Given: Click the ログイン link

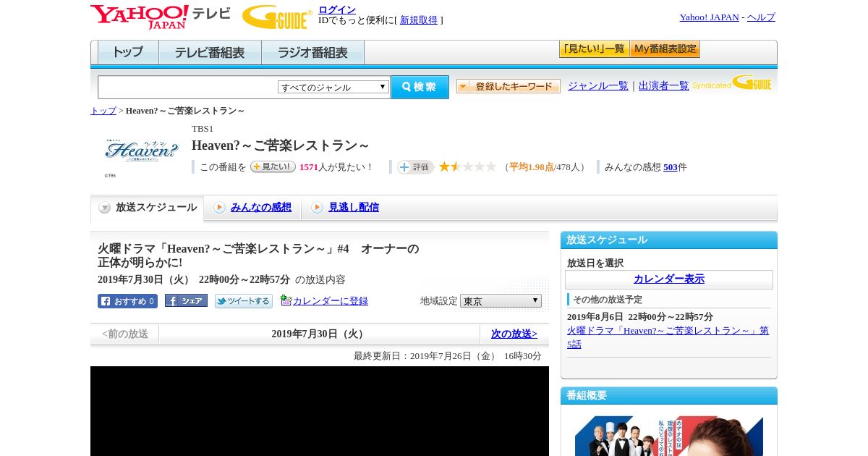Looking at the screenshot, I should [x=337, y=9].
